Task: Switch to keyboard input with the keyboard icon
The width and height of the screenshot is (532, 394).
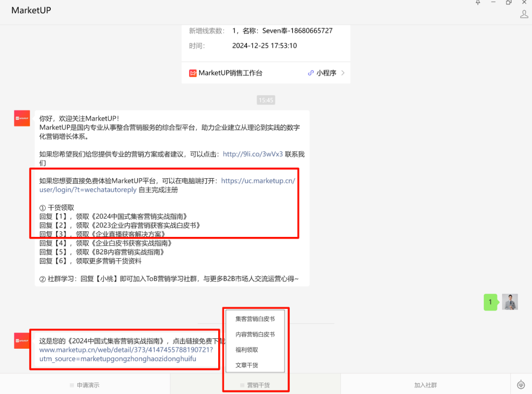Action: coord(521,385)
